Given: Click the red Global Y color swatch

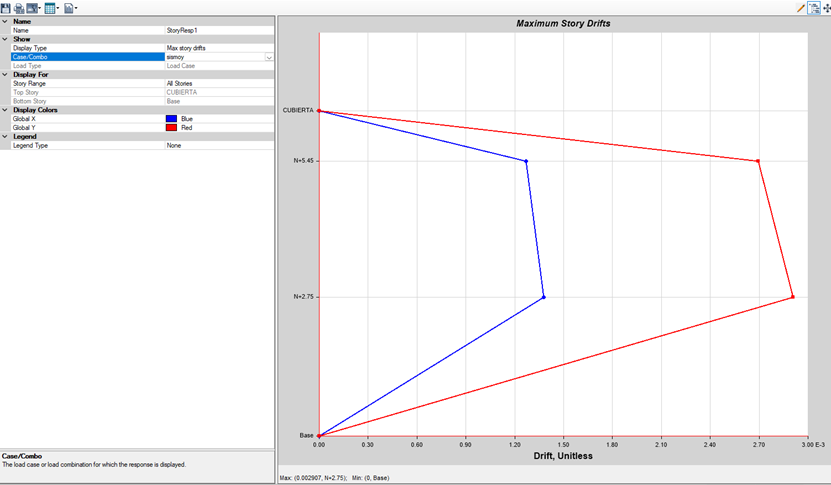Looking at the screenshot, I should point(171,128).
